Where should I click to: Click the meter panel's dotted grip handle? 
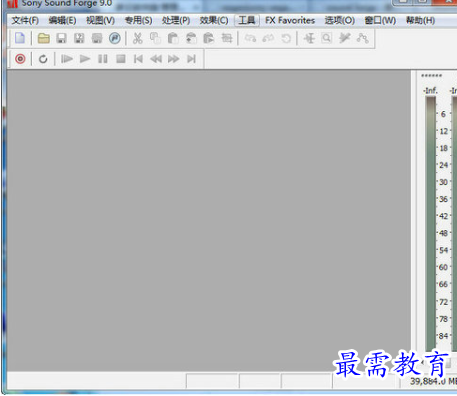coord(431,76)
